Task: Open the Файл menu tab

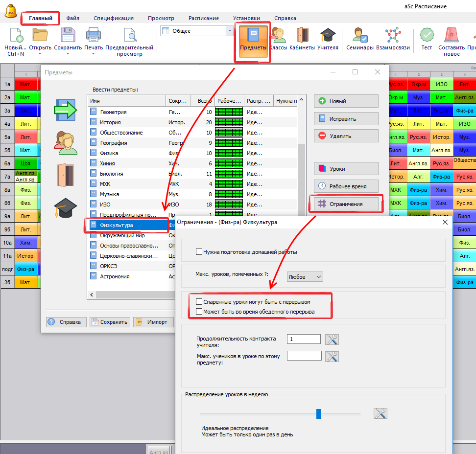Action: tap(73, 18)
